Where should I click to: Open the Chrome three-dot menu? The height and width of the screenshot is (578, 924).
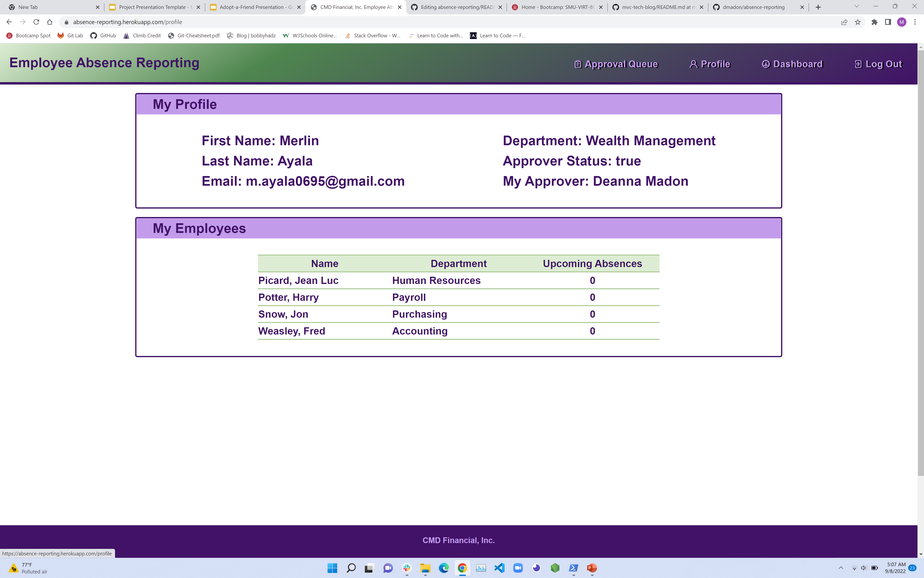tap(915, 22)
